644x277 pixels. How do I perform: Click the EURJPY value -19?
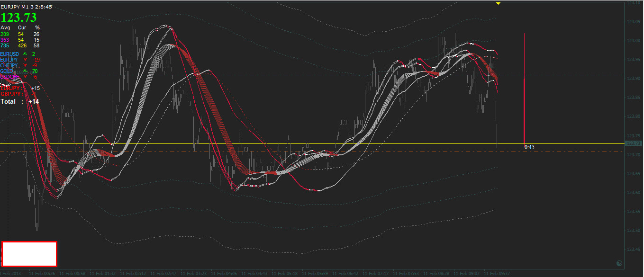point(36,60)
